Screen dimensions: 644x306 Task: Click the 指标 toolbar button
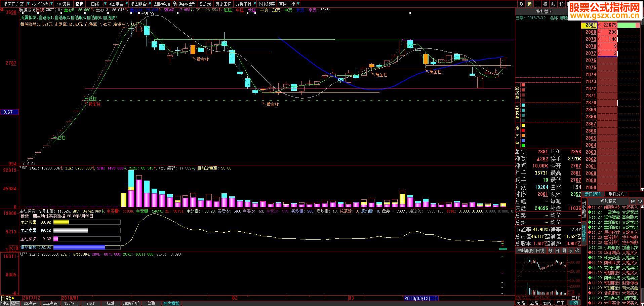(x=80, y=4)
